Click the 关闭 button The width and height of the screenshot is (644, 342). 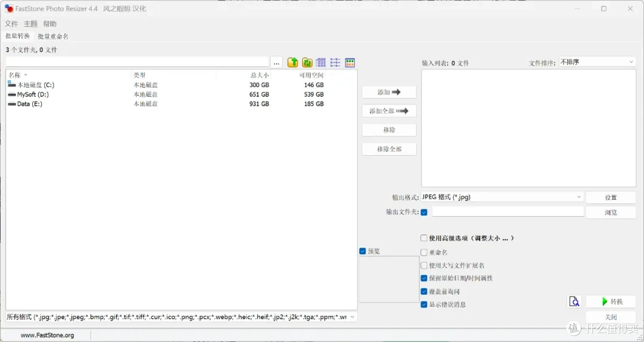[x=611, y=317]
